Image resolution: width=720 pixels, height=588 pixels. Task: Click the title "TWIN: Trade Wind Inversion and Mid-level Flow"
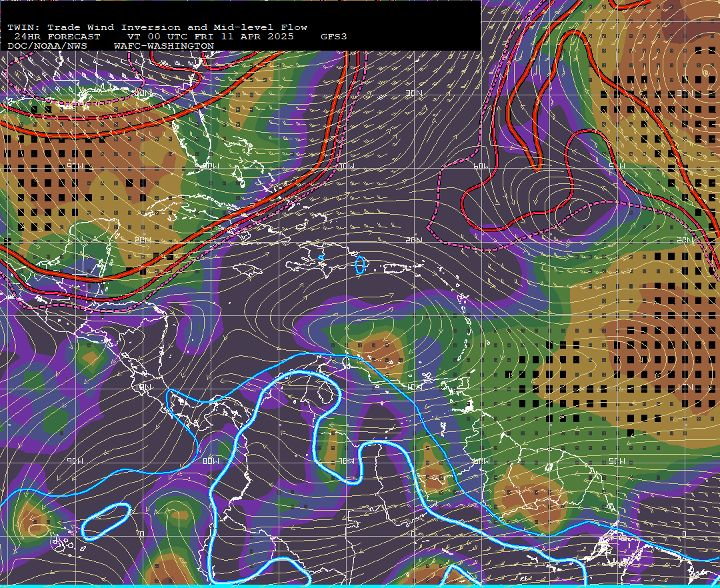[157, 27]
